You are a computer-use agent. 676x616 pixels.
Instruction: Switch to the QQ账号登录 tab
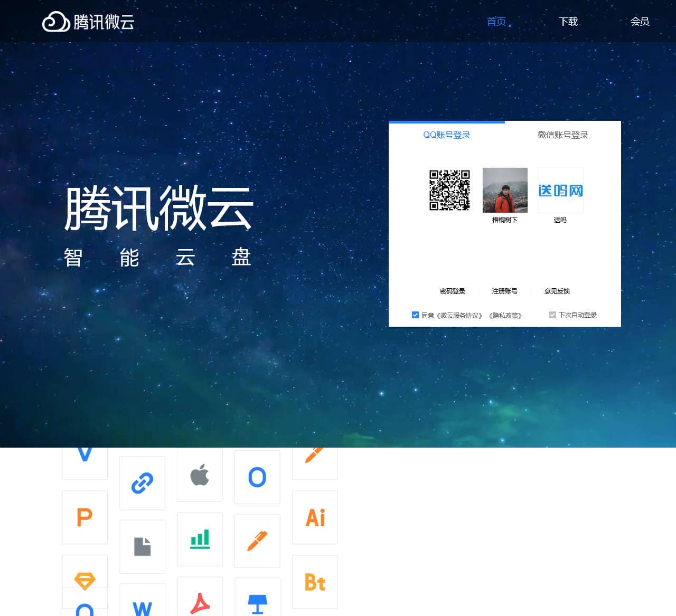[x=447, y=135]
